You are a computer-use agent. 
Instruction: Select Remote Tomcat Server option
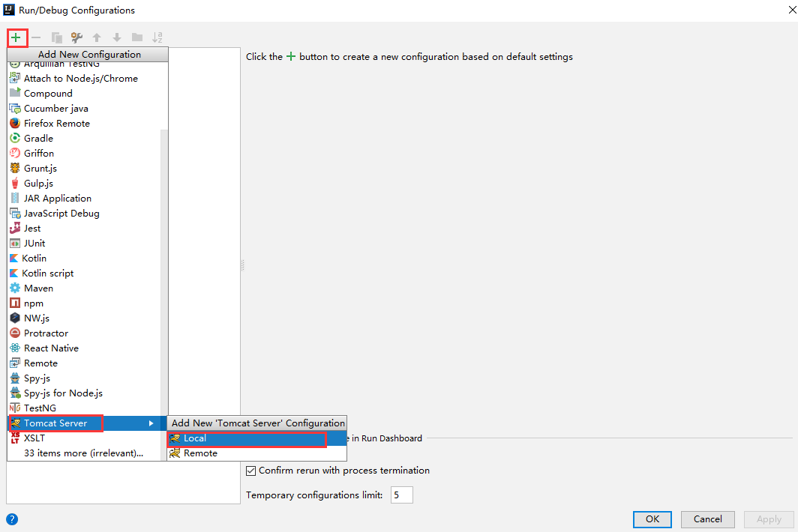coord(257,453)
